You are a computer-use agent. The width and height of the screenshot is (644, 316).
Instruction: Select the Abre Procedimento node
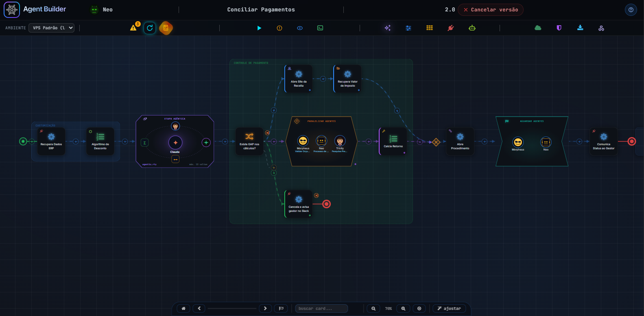coord(460,141)
